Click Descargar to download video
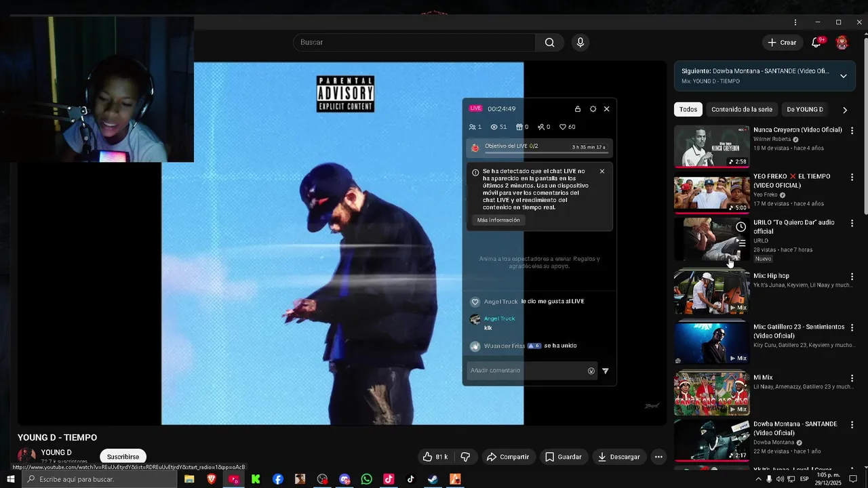 click(618, 457)
